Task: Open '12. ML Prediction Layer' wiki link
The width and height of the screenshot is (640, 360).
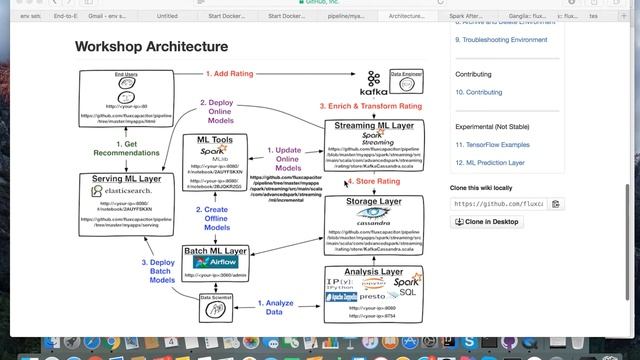Action: coord(490,162)
